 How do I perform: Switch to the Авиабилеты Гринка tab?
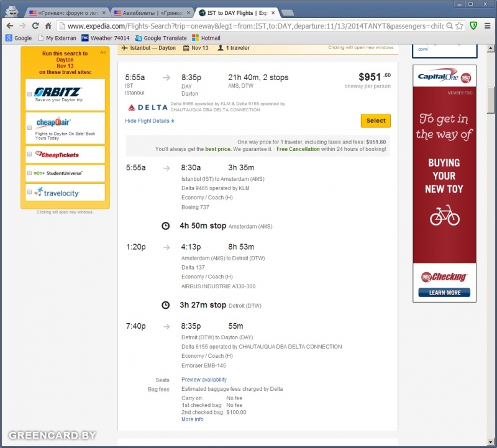click(x=152, y=13)
